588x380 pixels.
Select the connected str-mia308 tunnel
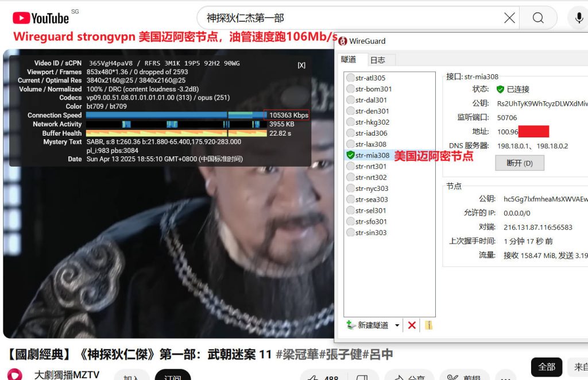click(372, 155)
